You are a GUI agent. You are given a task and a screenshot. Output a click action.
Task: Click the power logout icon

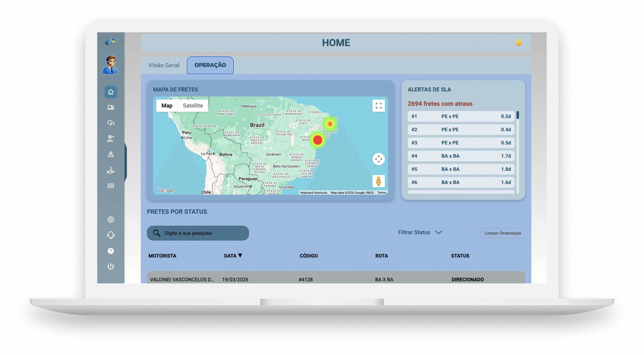point(111,266)
